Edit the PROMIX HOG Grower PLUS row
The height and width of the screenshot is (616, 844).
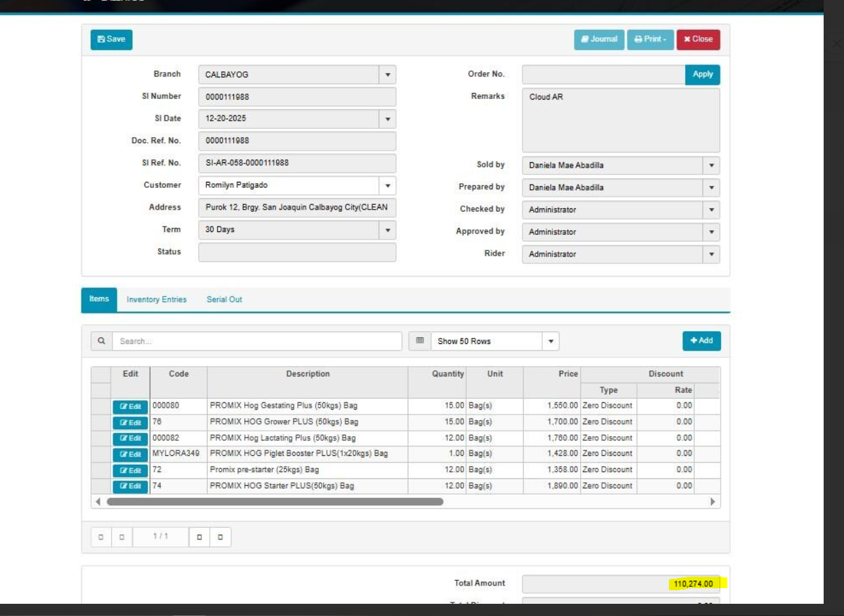point(130,423)
